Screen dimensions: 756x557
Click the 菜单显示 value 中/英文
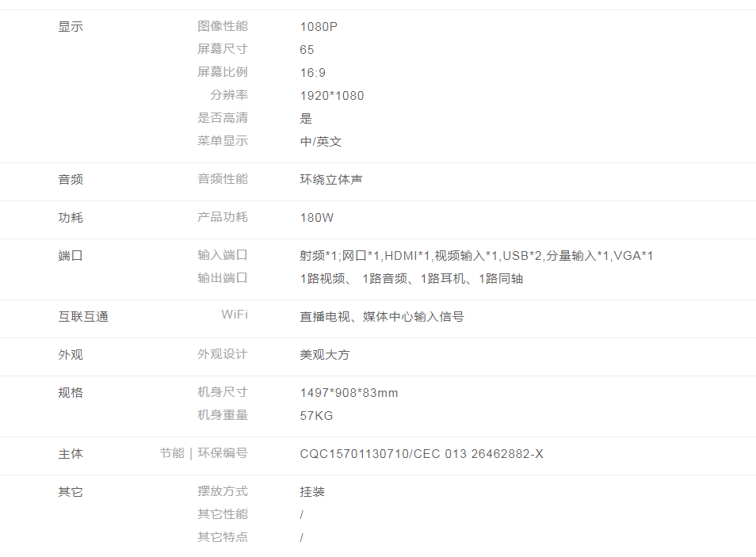(321, 142)
